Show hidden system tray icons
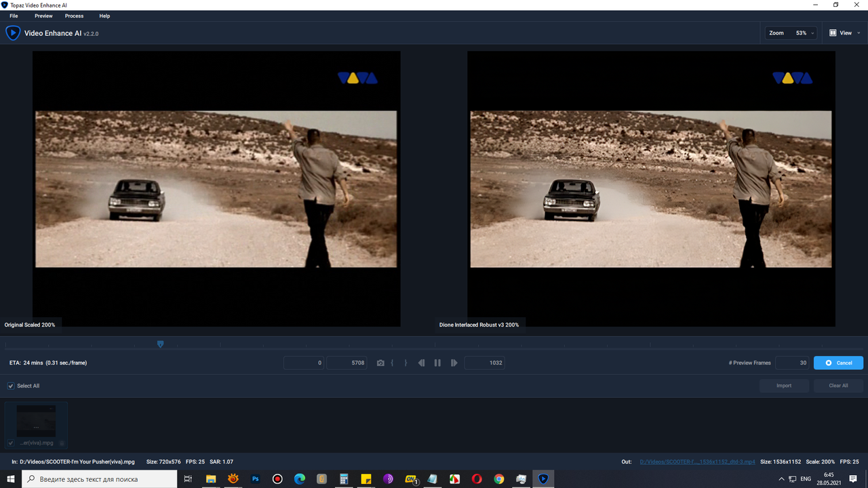This screenshot has height=488, width=868. (x=782, y=479)
